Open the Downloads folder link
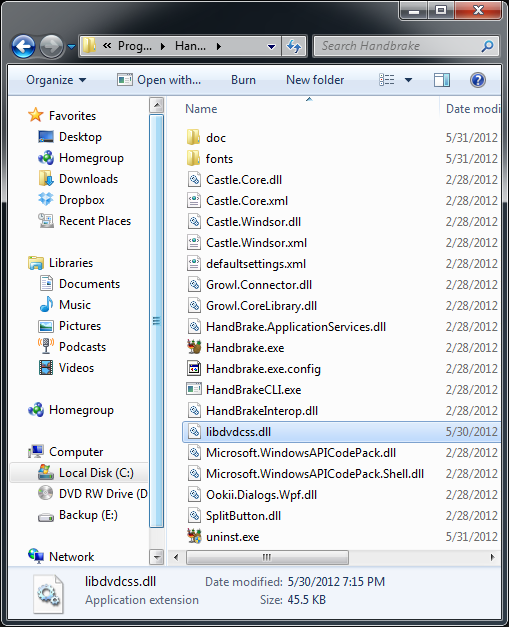The height and width of the screenshot is (627, 509). 78,179
